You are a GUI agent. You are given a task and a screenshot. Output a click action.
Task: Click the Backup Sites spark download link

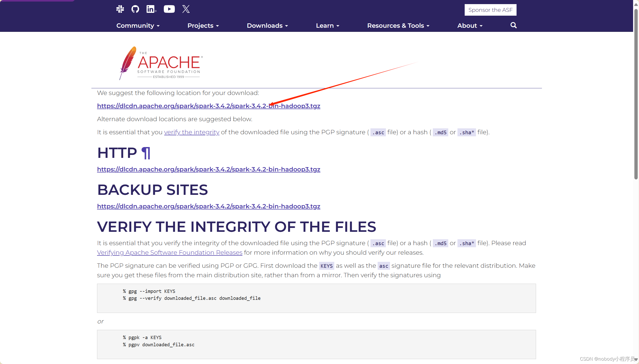tap(208, 206)
